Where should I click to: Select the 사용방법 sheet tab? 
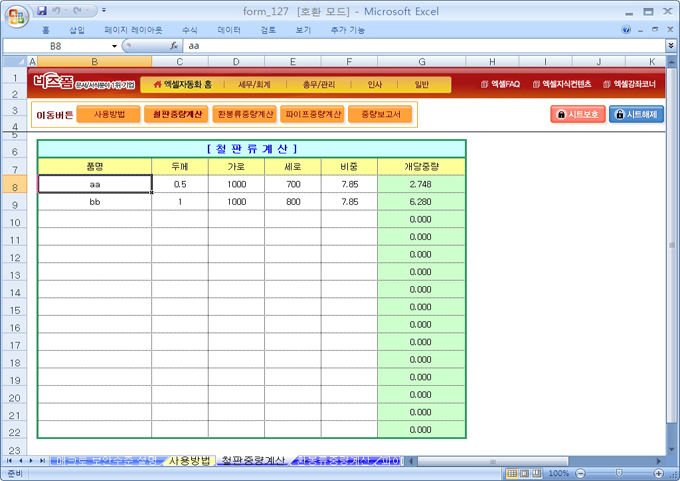pyautogui.click(x=189, y=460)
